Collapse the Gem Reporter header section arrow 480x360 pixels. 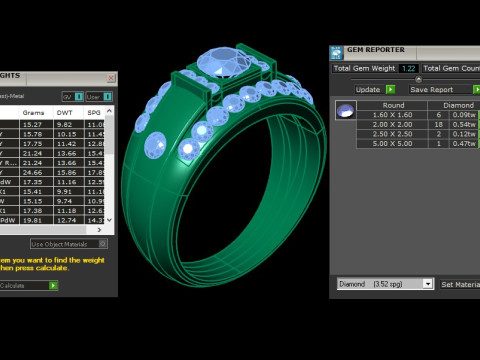coord(419,79)
